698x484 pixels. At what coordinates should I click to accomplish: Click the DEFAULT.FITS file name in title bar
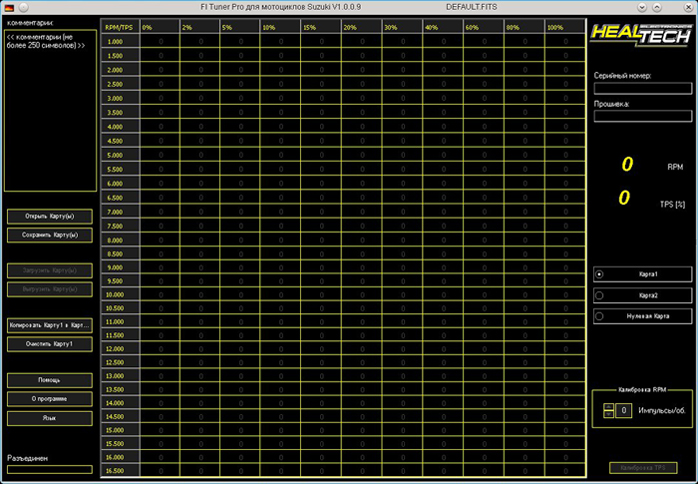pos(471,8)
